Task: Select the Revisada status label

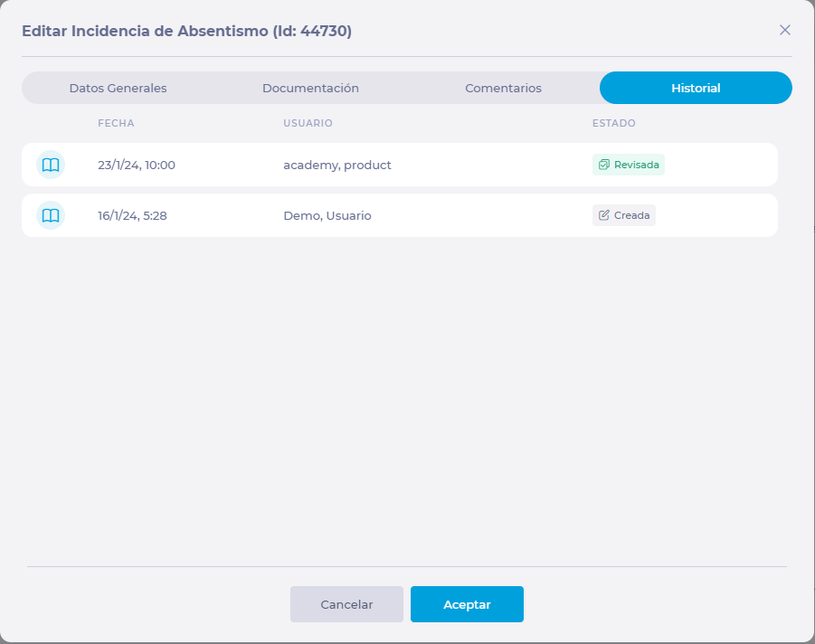Action: [636, 165]
